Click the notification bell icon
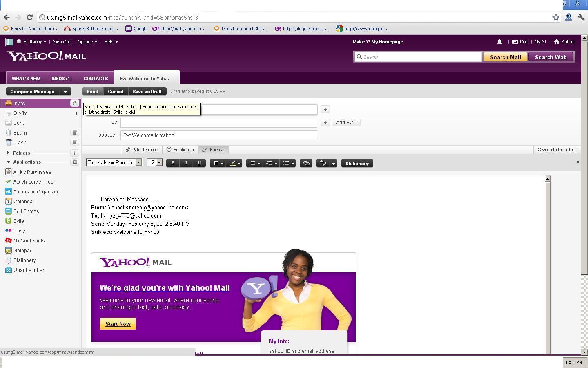This screenshot has width=588, height=368. click(x=499, y=42)
